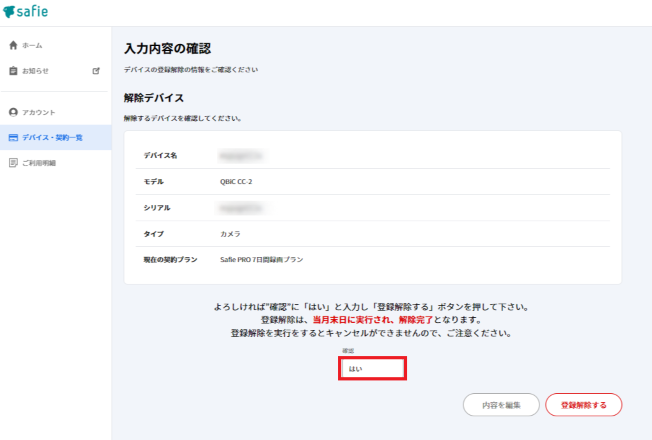The width and height of the screenshot is (652, 440).
Task: Click the 内容を編集 button
Action: 501,405
